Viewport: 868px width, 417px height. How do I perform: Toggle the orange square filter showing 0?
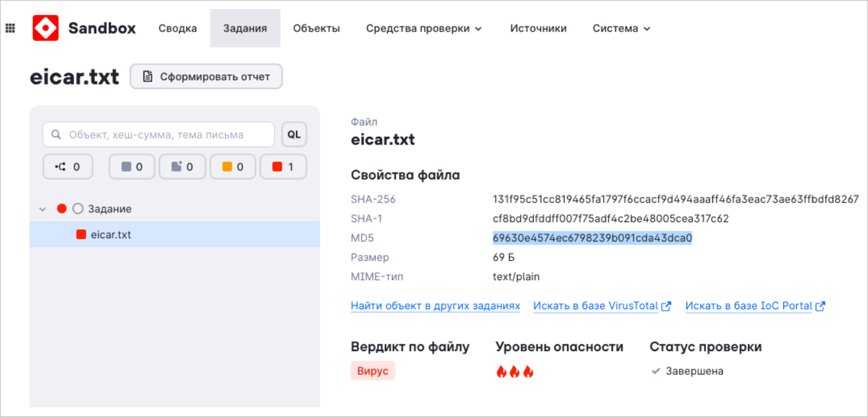click(232, 167)
